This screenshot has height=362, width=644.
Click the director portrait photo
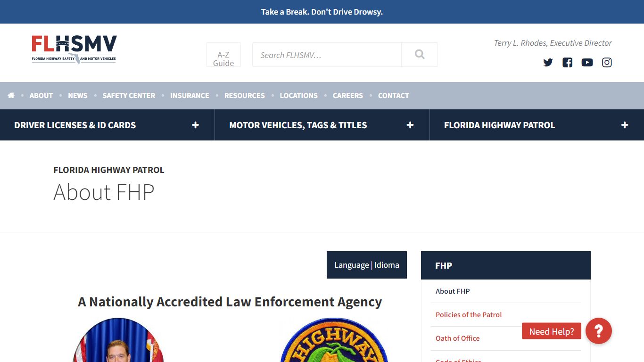pyautogui.click(x=118, y=340)
